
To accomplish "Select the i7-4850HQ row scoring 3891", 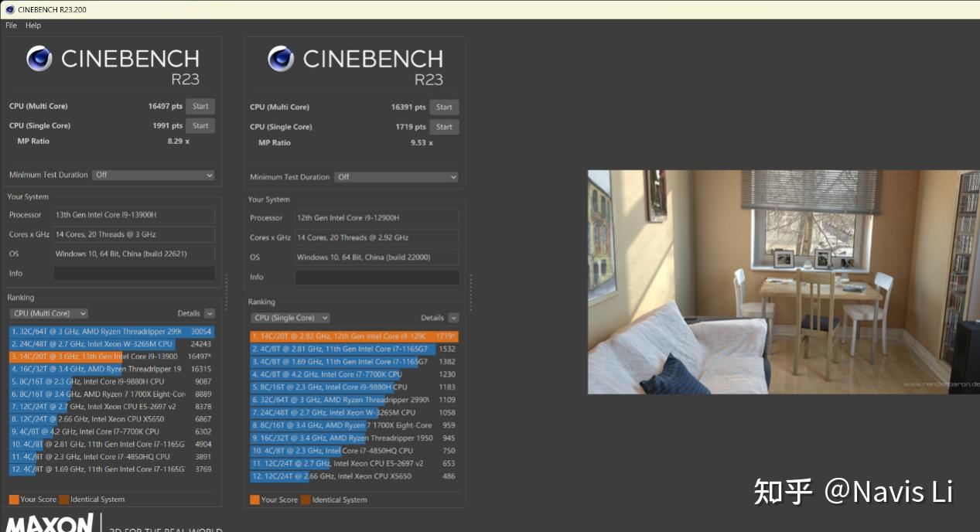I will coord(112,456).
